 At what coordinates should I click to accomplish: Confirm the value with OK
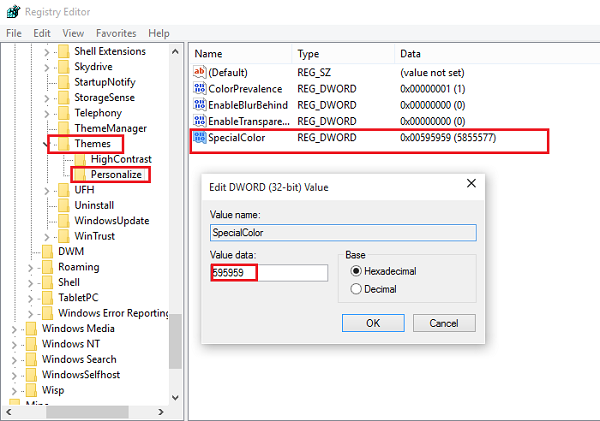373,323
